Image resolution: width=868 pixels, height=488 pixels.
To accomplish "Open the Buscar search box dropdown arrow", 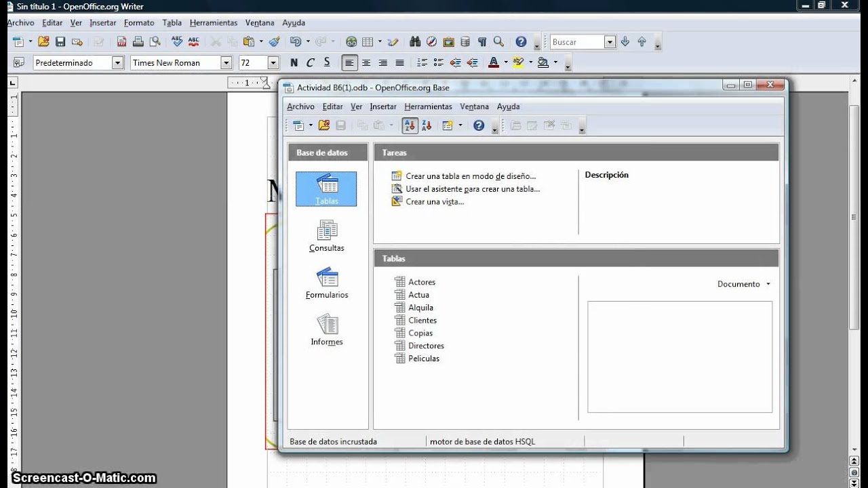I will point(610,42).
